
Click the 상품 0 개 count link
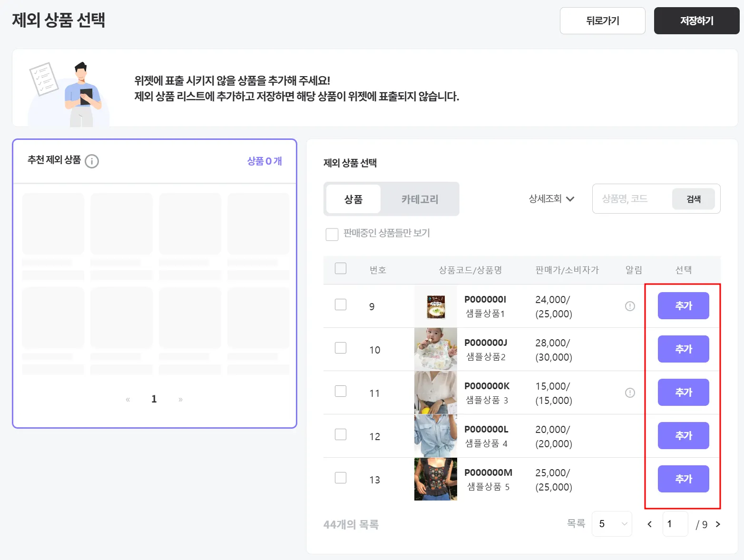pyautogui.click(x=264, y=161)
